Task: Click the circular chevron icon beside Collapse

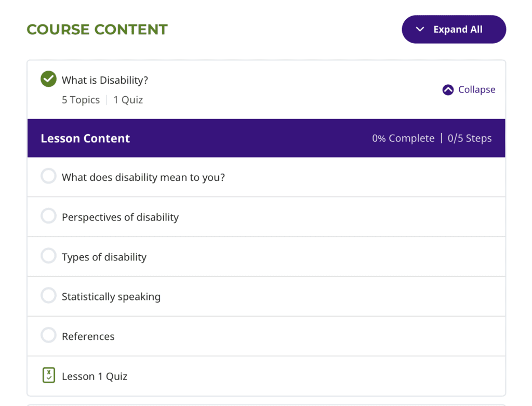Action: [448, 89]
